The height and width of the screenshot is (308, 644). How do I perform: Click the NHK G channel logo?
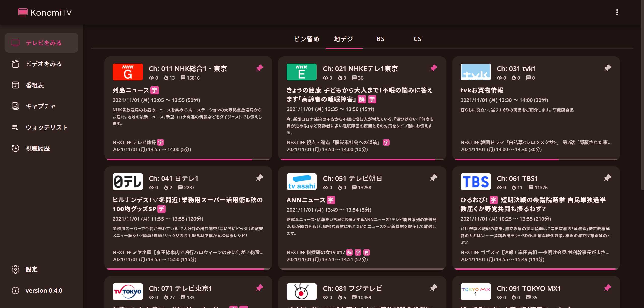coord(128,72)
